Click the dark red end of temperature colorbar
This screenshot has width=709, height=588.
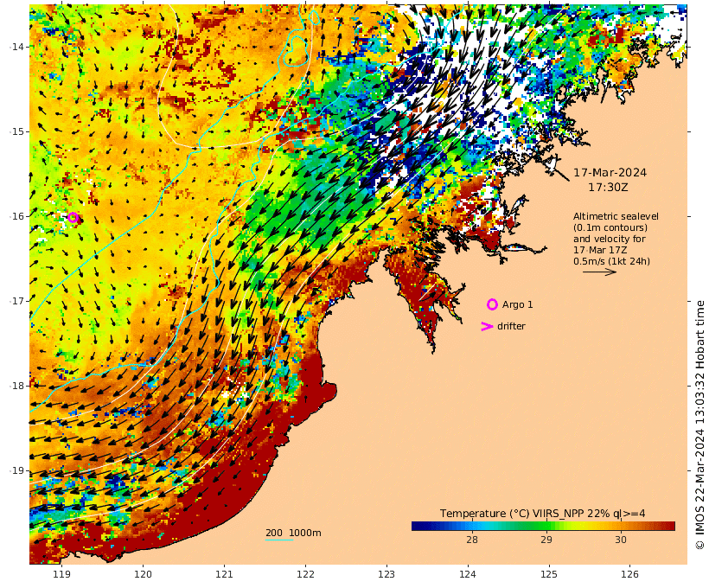coord(670,526)
